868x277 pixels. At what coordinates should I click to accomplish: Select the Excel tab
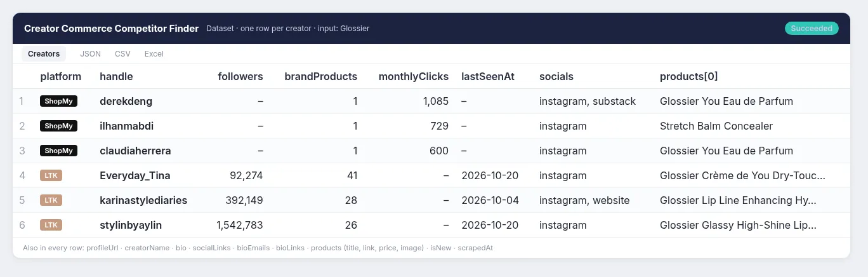pos(154,54)
